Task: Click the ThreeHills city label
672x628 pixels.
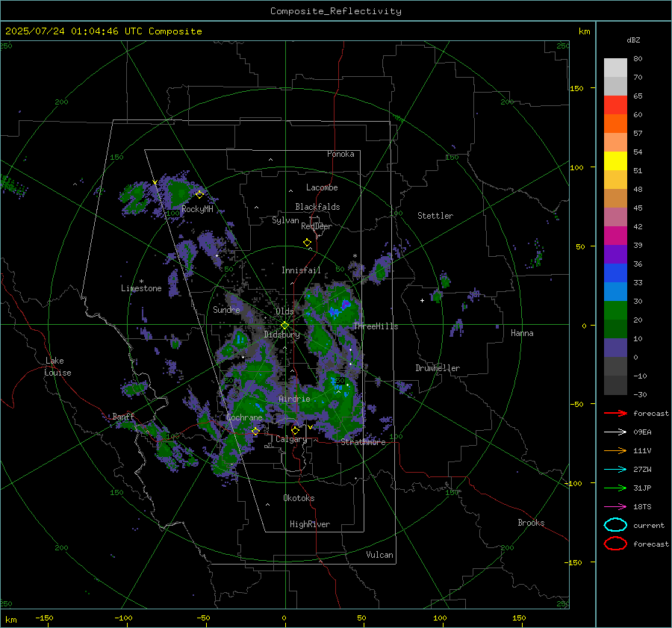Action: (x=376, y=326)
